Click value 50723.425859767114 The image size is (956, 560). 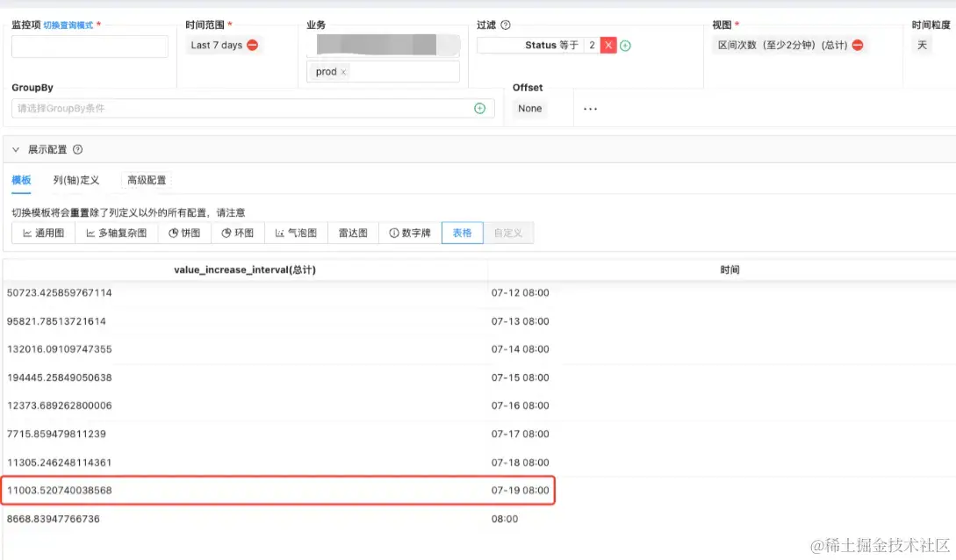59,293
